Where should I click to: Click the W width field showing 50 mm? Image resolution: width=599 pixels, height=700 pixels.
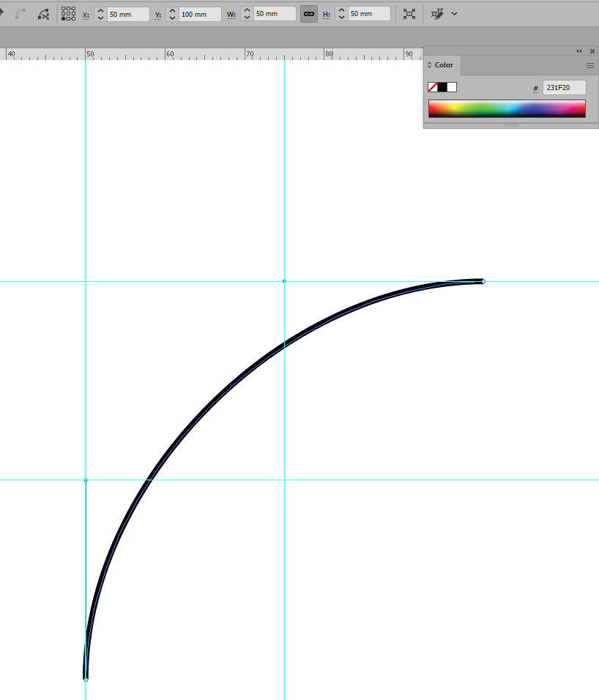pyautogui.click(x=275, y=14)
